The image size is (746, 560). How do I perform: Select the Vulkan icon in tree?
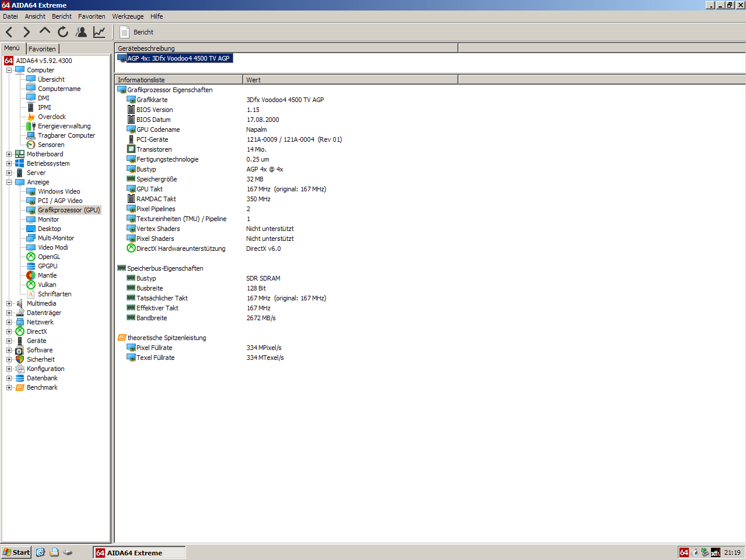[31, 285]
